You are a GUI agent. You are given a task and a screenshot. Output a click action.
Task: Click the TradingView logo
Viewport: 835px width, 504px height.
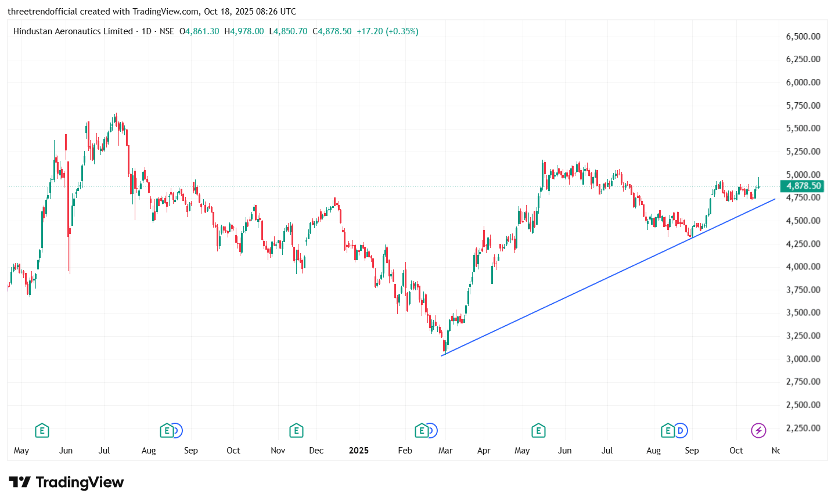(x=66, y=483)
